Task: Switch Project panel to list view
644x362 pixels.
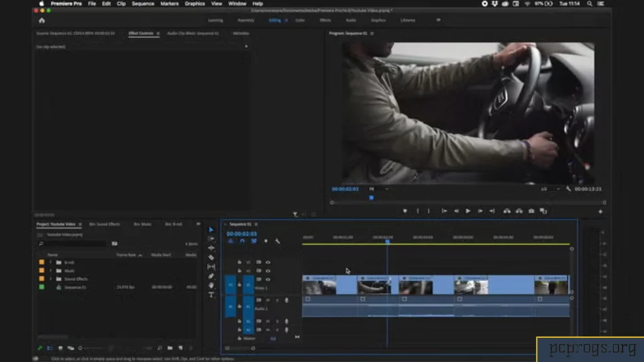Action: pyautogui.click(x=50, y=348)
